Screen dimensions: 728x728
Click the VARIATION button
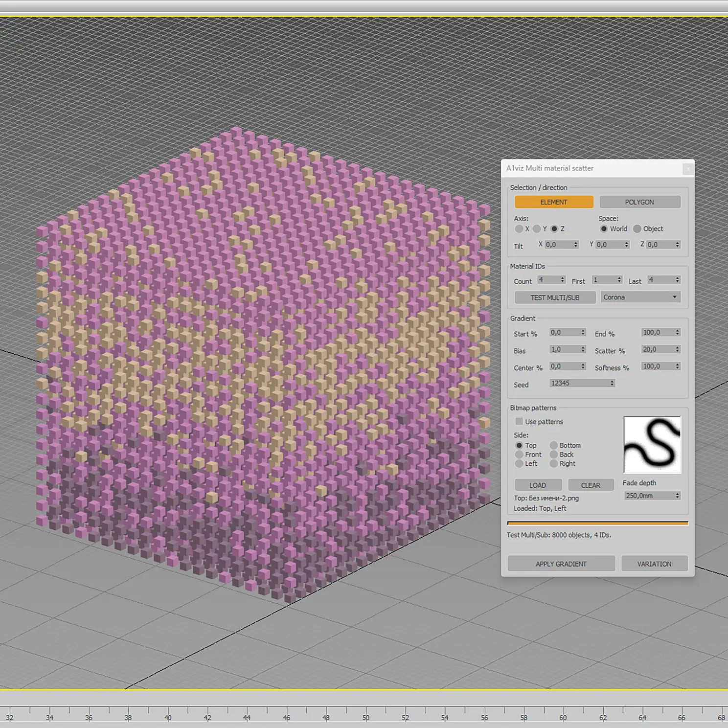click(x=655, y=564)
